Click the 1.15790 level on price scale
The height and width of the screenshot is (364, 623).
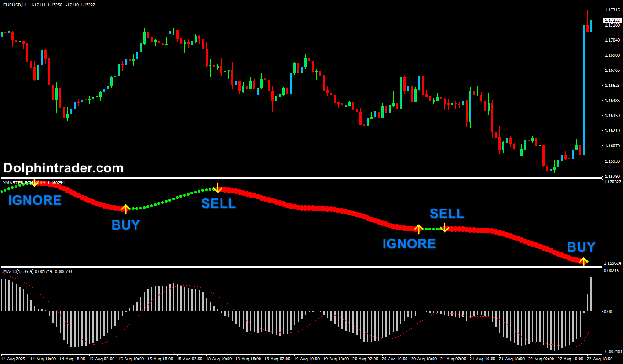[x=612, y=176]
